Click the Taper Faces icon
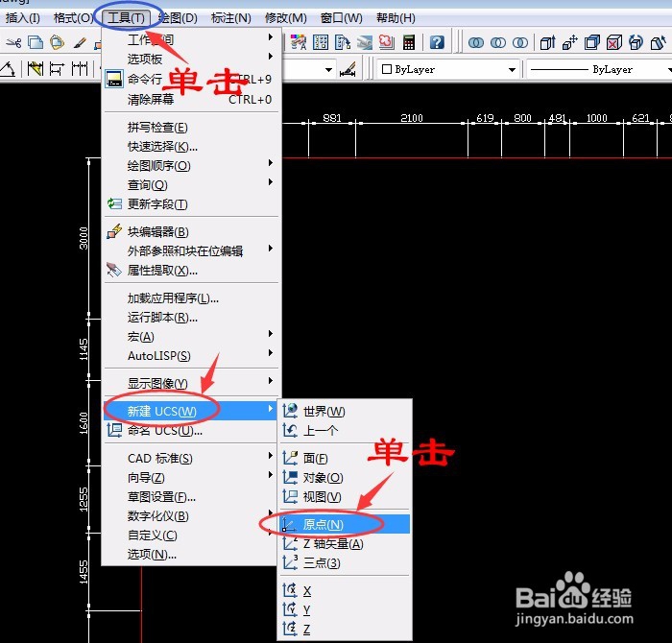The image size is (672, 643). [x=658, y=43]
